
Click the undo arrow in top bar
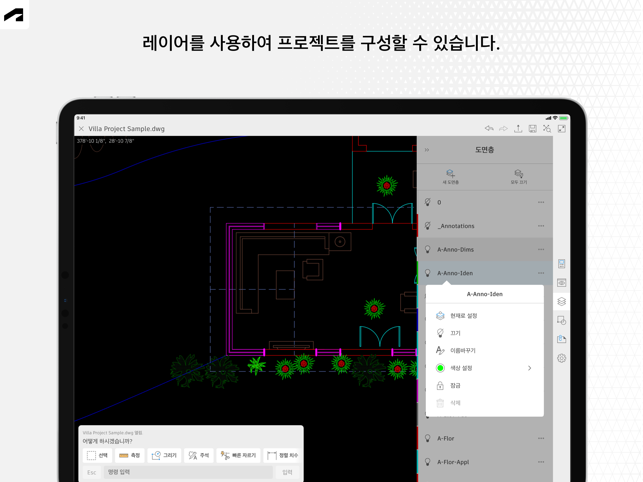pos(489,128)
